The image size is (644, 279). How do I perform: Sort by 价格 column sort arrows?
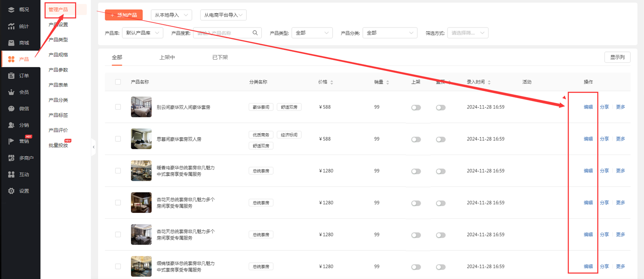[x=331, y=82]
